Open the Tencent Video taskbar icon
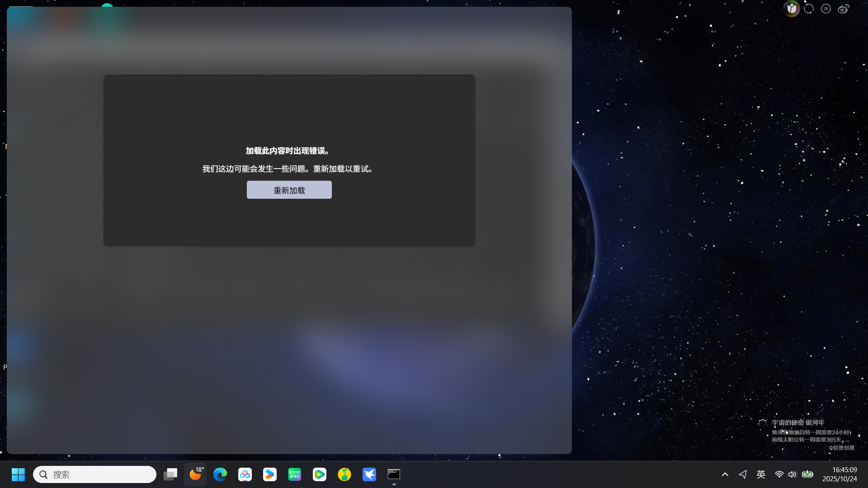The height and width of the screenshot is (488, 868). click(x=320, y=474)
